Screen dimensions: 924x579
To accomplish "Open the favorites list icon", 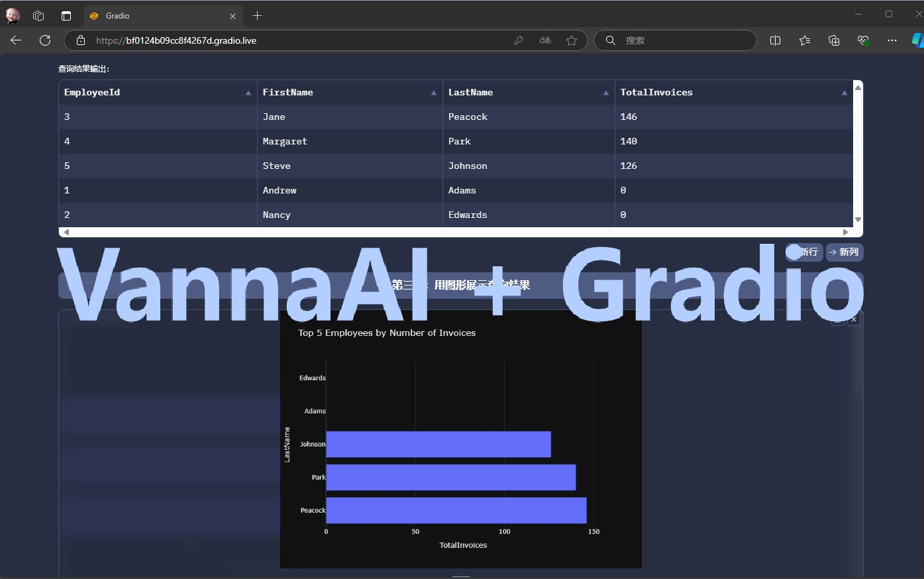I will (x=804, y=40).
